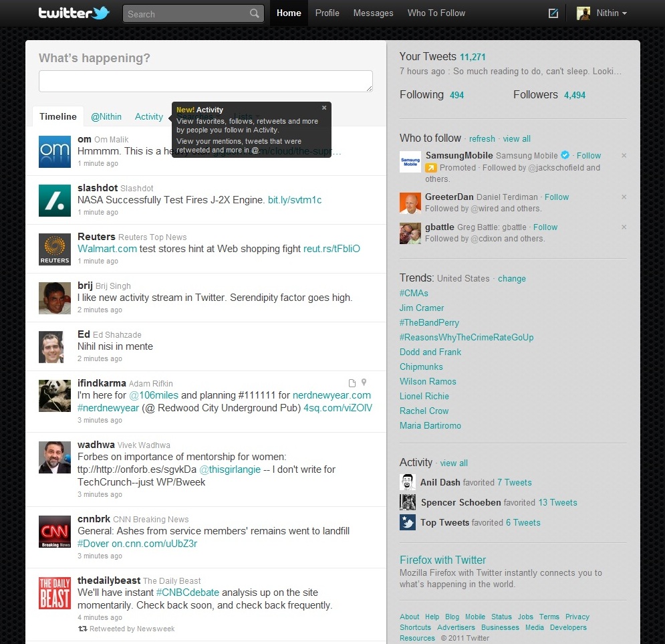665x644 pixels.
Task: Close the New Activity tooltip
Action: (324, 108)
